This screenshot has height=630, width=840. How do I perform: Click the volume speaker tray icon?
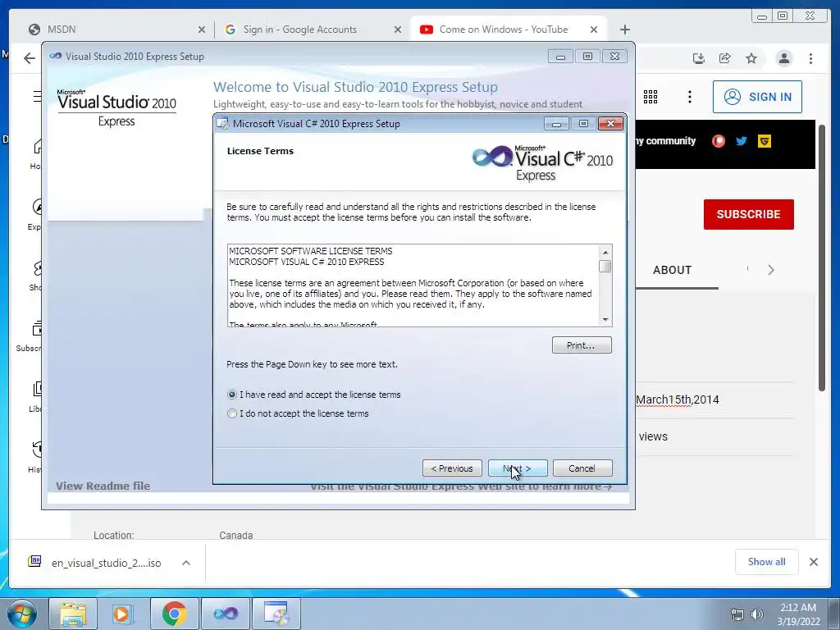(x=756, y=614)
